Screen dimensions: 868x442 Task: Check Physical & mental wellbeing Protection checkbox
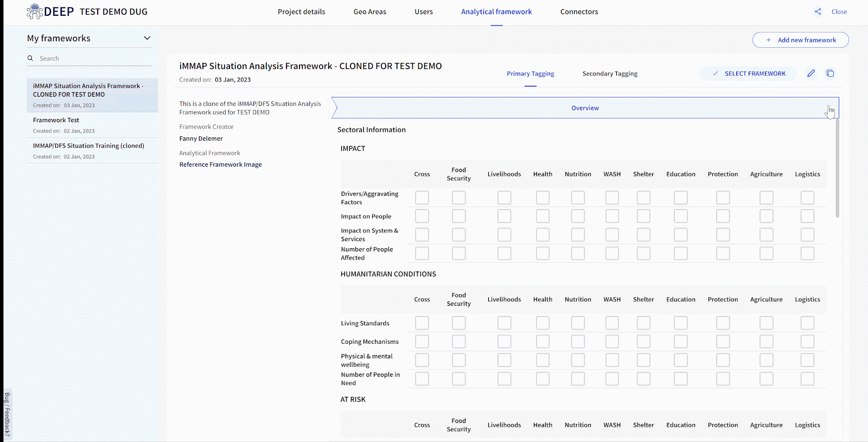723,360
